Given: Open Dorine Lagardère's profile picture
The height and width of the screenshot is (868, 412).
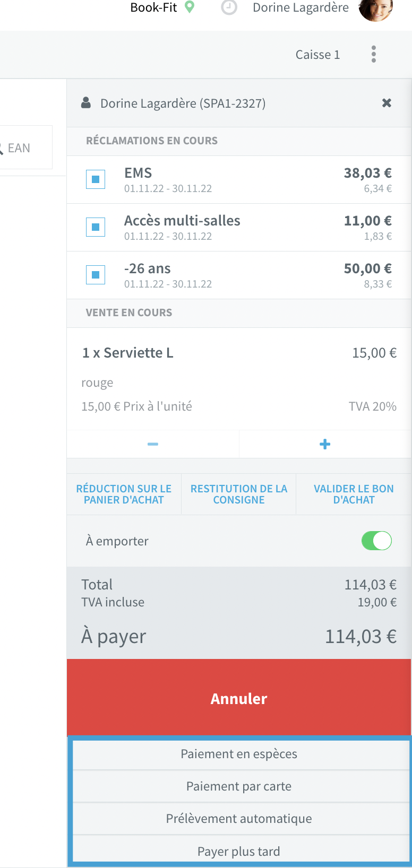Looking at the screenshot, I should click(376, 8).
